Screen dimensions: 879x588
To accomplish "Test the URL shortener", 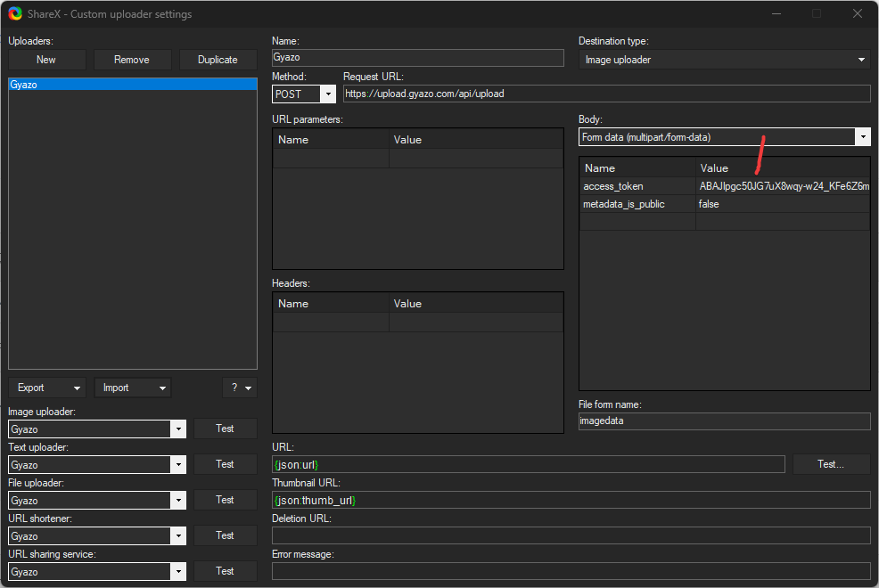I will click(226, 535).
